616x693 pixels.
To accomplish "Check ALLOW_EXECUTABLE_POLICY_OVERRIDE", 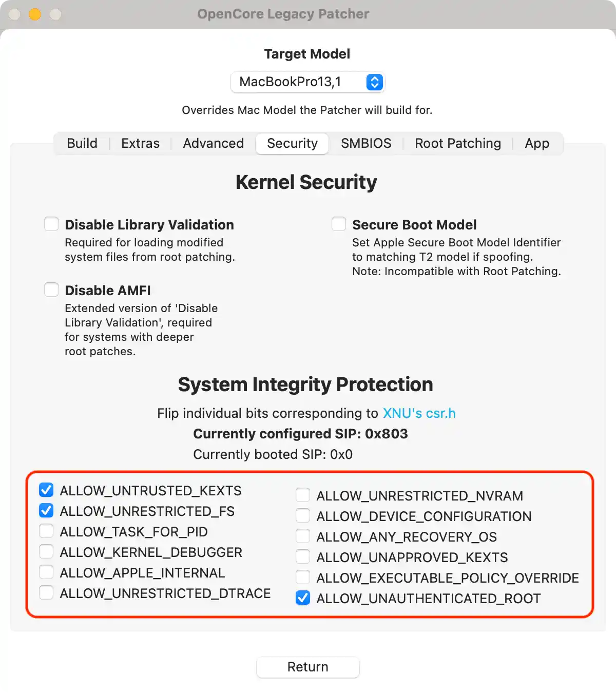I will tap(303, 577).
